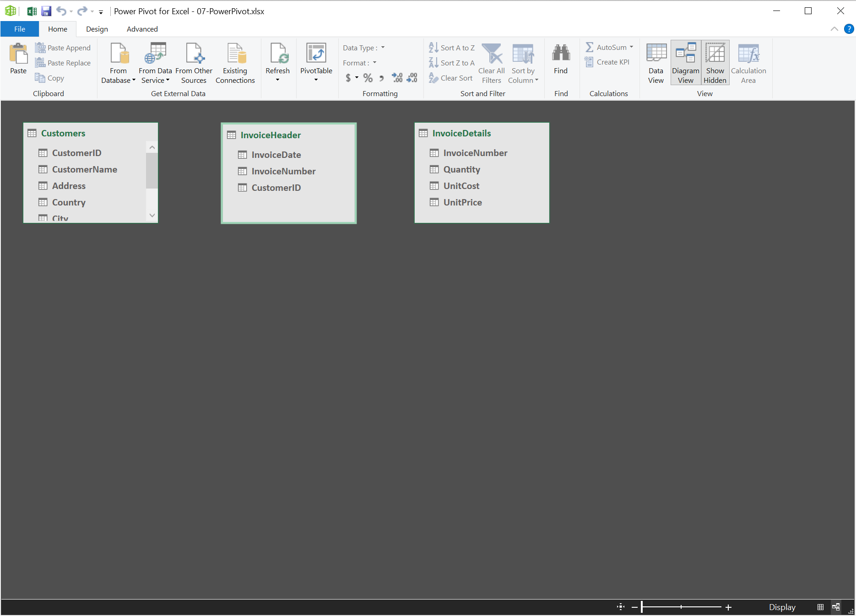Open Customize Quick Access Toolbar dropdown
The image size is (856, 616).
click(x=101, y=12)
